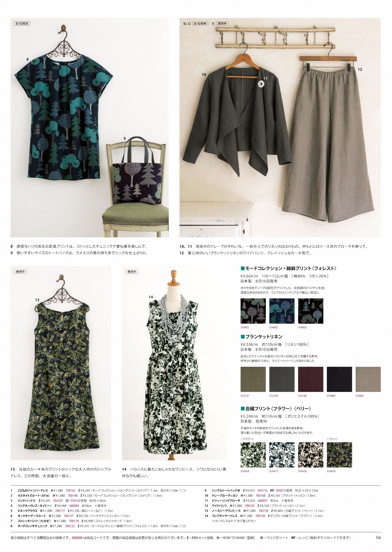Click the forest print swatch 314451
Image resolution: width=392 pixels, height=552 pixels.
pos(253,311)
